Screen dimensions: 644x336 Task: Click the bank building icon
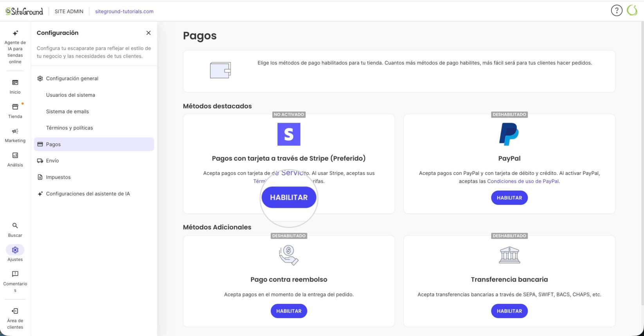click(x=509, y=255)
